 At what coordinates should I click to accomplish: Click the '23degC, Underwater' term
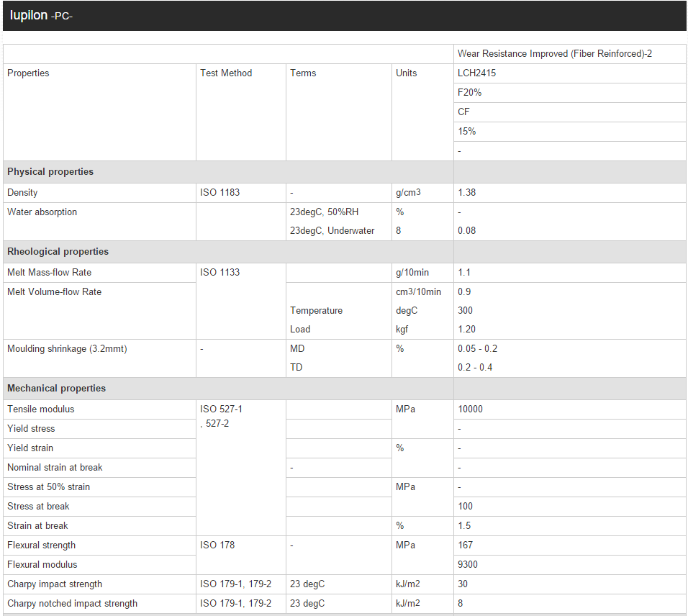[332, 230]
